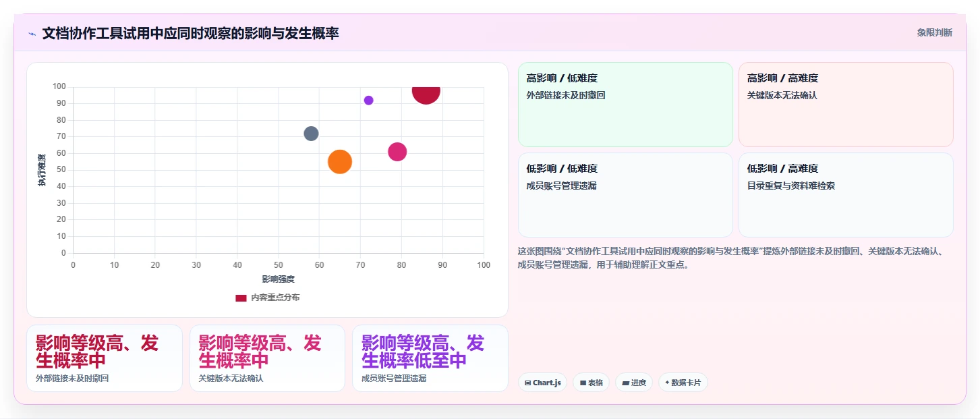Click the crimson 影响等级高、发生概率中 data card
980x419 pixels.
(105, 358)
